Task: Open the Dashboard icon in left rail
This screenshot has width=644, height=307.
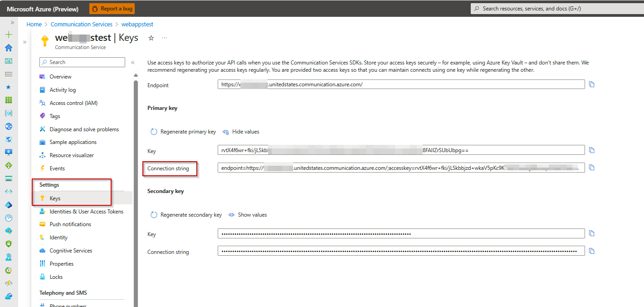Action: (x=9, y=61)
